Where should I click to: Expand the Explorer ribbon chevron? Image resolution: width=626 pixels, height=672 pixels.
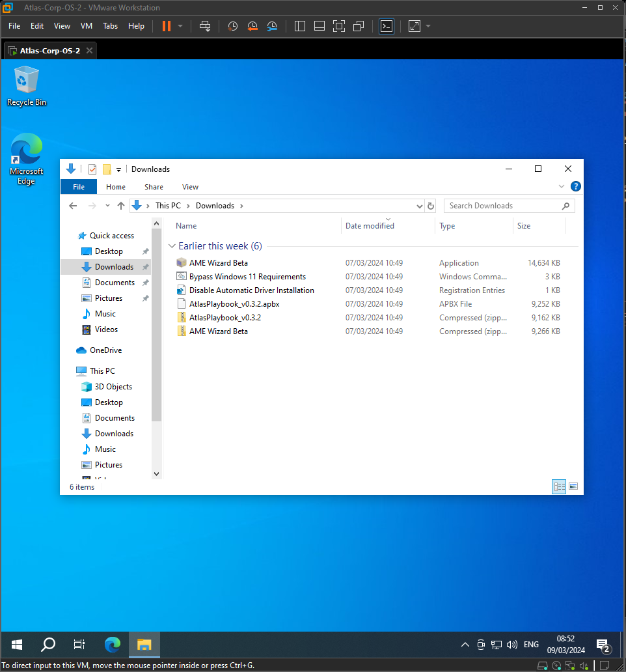coord(562,186)
